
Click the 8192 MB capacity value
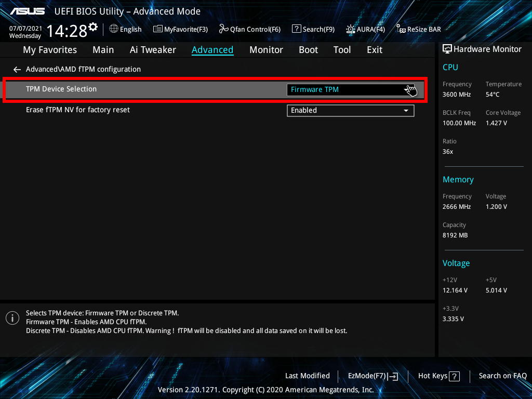[455, 235]
